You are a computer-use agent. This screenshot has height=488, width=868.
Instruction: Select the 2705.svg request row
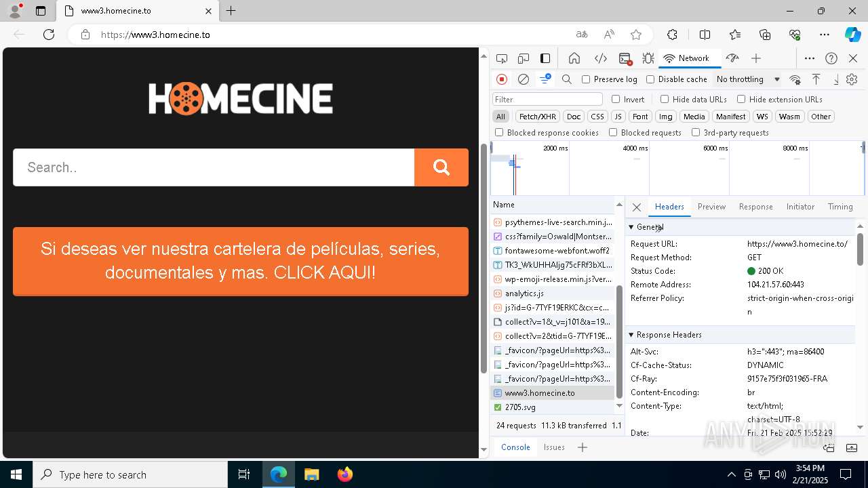553,407
